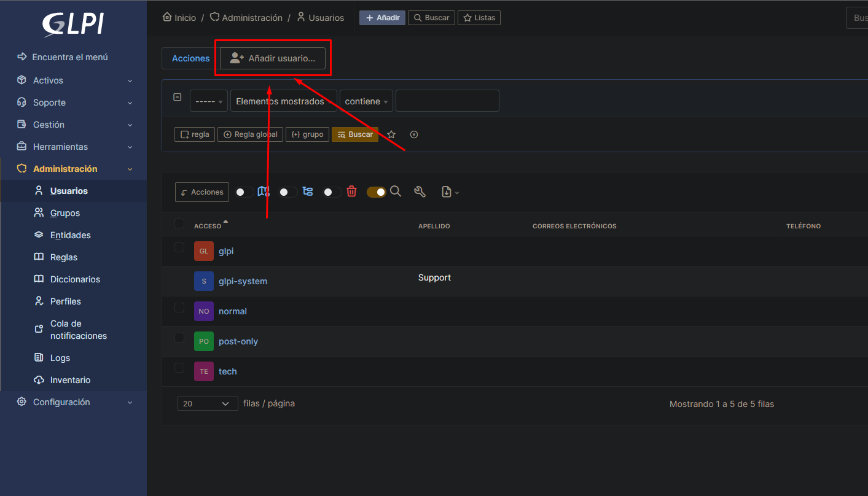This screenshot has height=496, width=868.
Task: Open 'Cola de notificaciones' menu item
Action: 79,330
